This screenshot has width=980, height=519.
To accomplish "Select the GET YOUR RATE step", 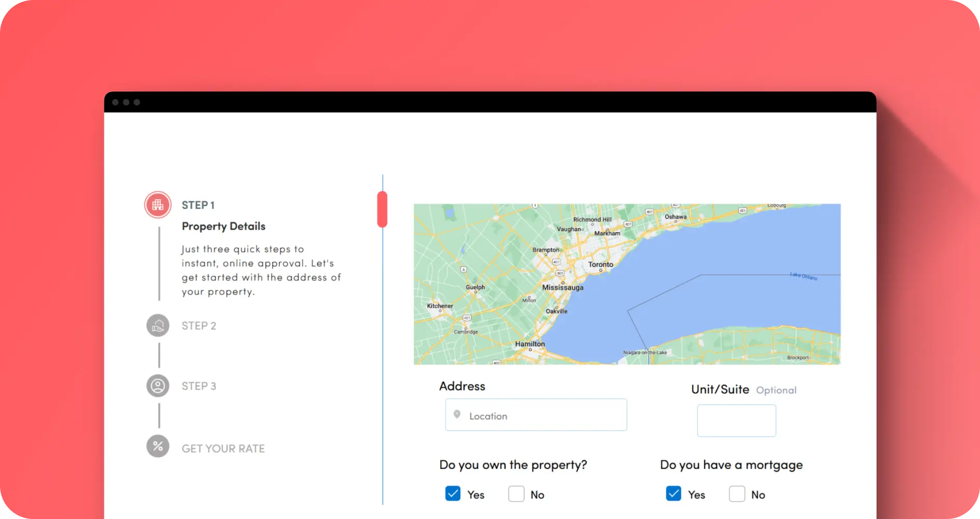I will click(223, 448).
